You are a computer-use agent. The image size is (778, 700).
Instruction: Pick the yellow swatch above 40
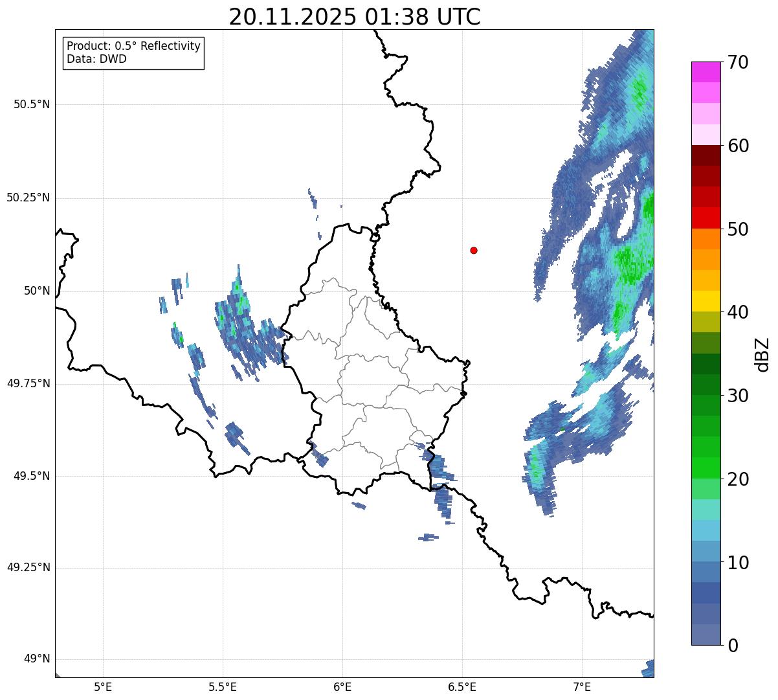coord(706,301)
